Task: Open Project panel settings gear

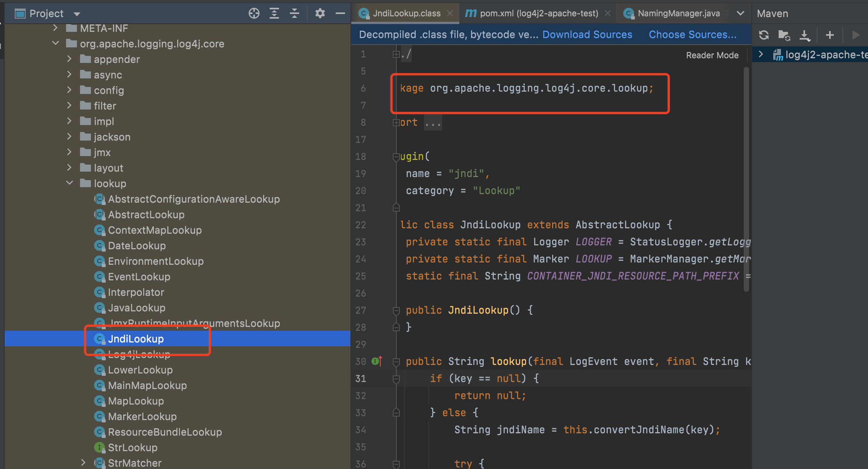Action: tap(320, 14)
